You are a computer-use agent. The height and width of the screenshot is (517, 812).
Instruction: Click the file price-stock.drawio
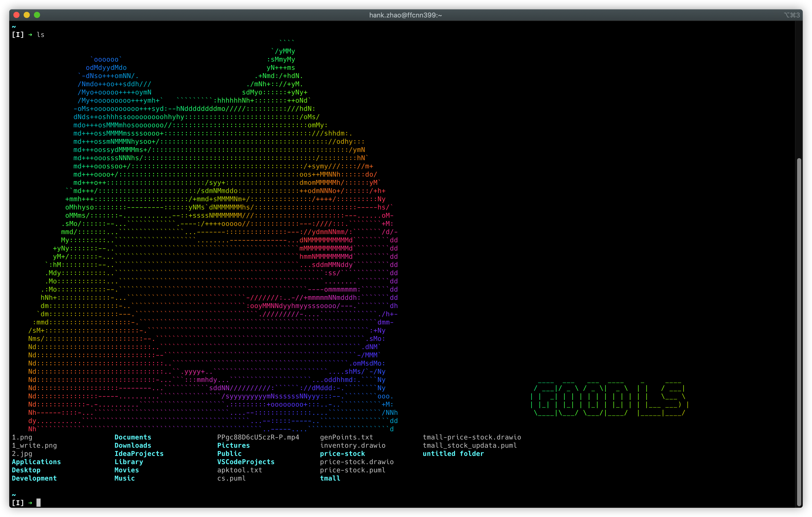click(x=357, y=462)
